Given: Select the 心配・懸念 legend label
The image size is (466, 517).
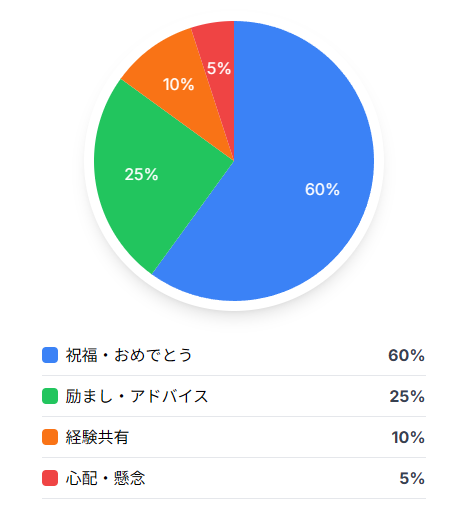Looking at the screenshot, I should tap(105, 478).
